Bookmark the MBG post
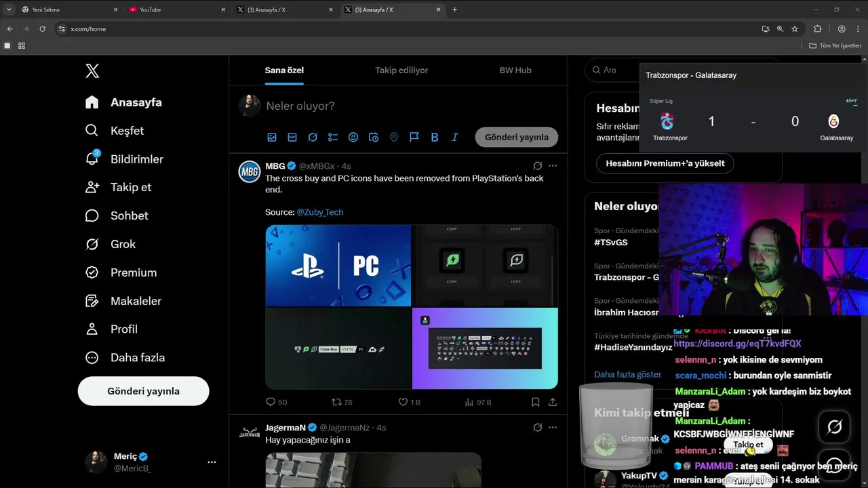Image resolution: width=868 pixels, height=488 pixels. coord(535,402)
